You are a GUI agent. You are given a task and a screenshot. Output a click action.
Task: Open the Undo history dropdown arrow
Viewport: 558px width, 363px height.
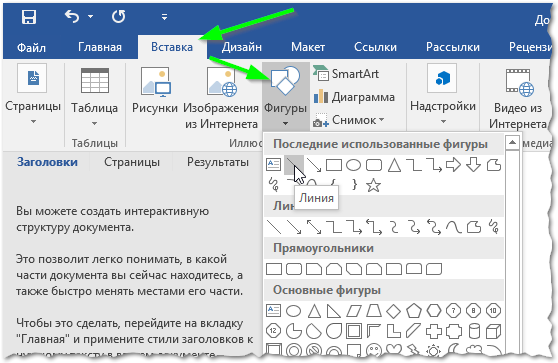(x=90, y=16)
